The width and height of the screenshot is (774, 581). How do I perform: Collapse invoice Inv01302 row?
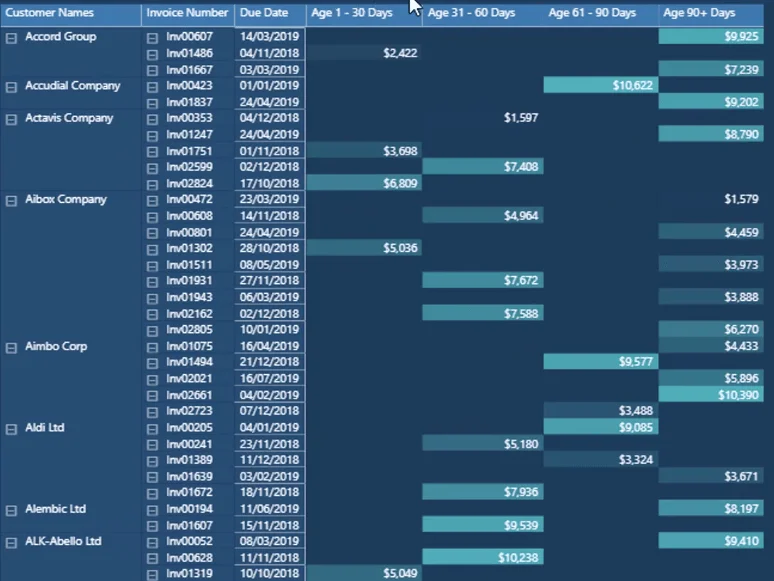153,250
